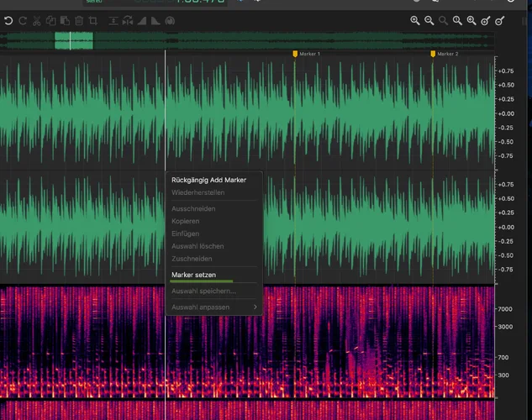Expand the Auswahl anpassen submenu arrow
Viewport: 532px width, 420px height.
point(255,307)
